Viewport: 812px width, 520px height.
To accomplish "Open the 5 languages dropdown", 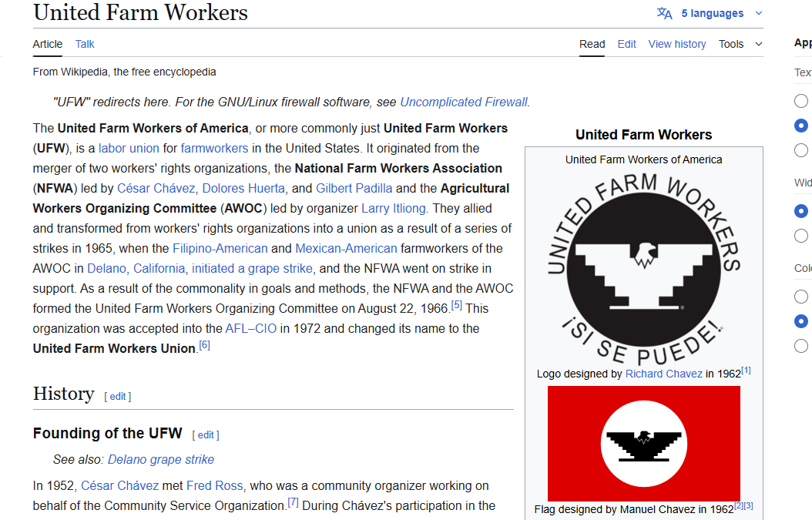I will pyautogui.click(x=710, y=13).
